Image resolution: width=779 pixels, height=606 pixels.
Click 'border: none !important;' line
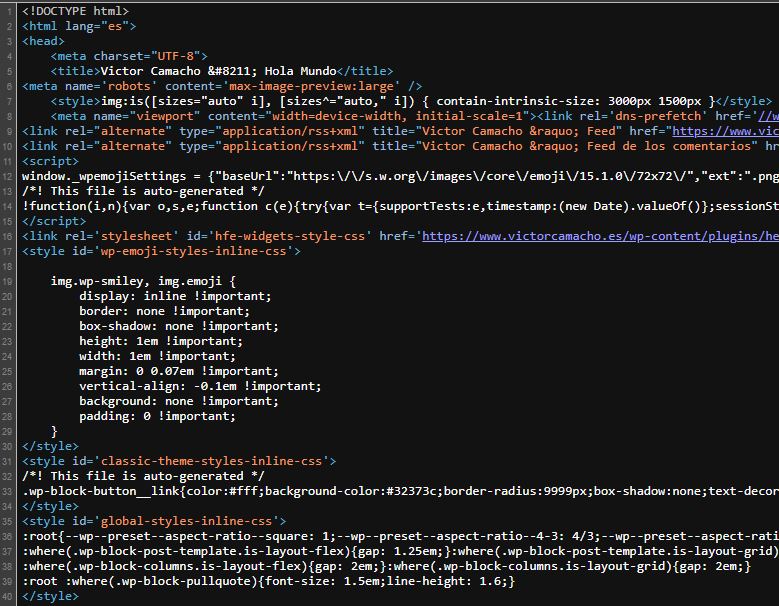point(164,311)
